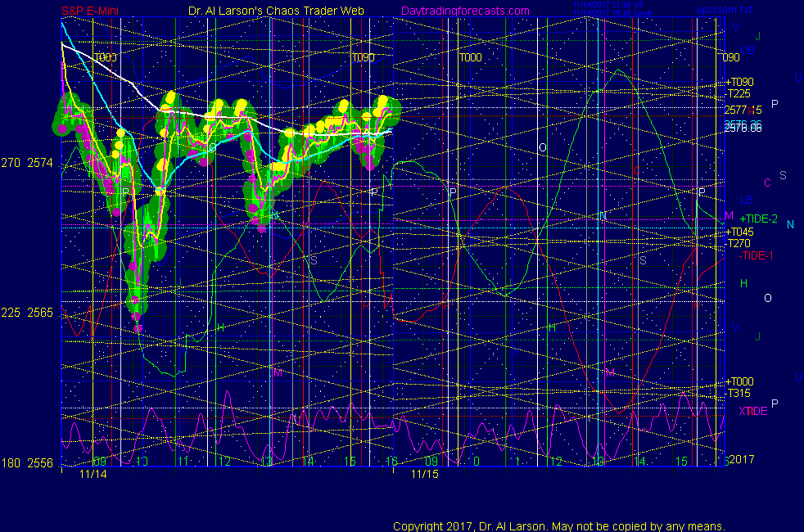The image size is (804, 532).
Task: Click the white "O" label outside the chart's right edge
Action: click(768, 298)
